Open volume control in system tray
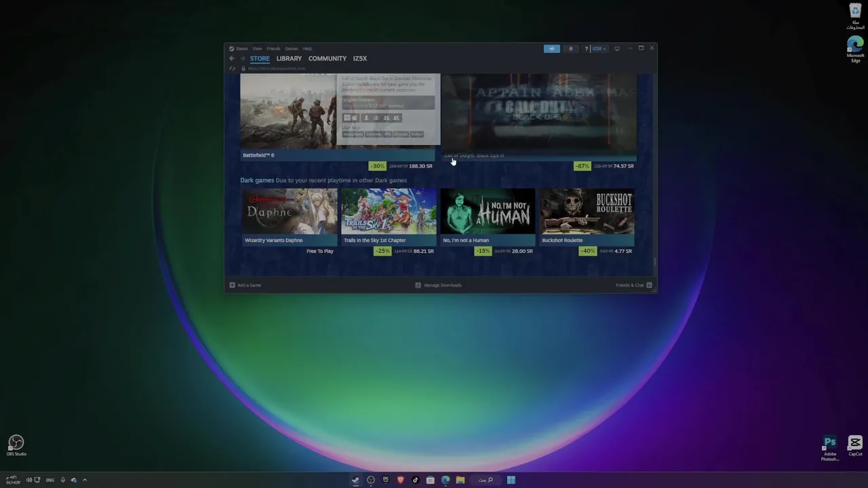The height and width of the screenshot is (488, 868). point(28,480)
